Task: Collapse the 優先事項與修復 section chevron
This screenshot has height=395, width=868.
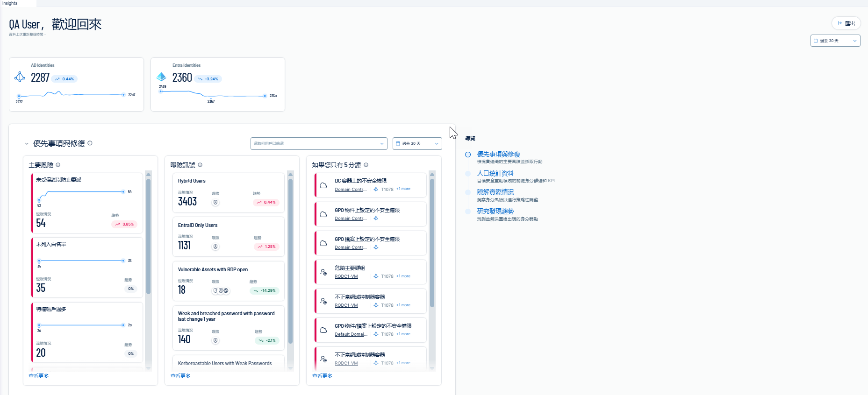Action: tap(27, 144)
